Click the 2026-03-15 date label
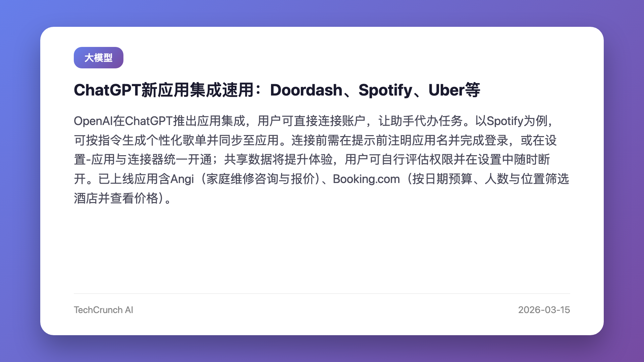This screenshot has width=644, height=362. click(544, 310)
